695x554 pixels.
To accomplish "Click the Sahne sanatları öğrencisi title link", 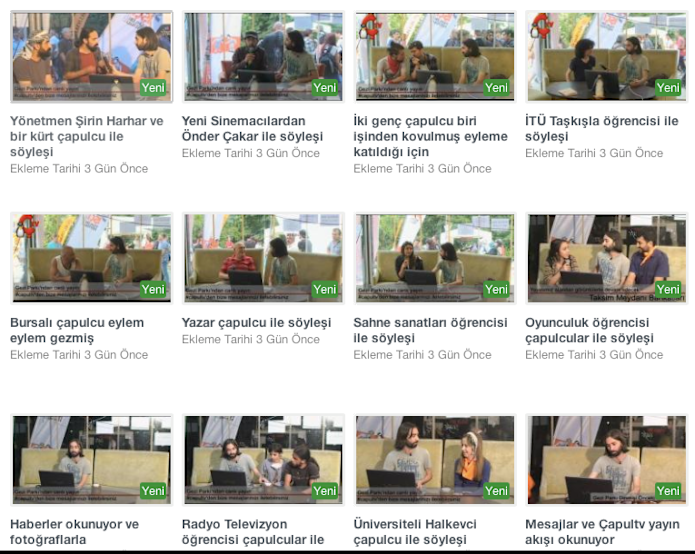I will pyautogui.click(x=430, y=330).
